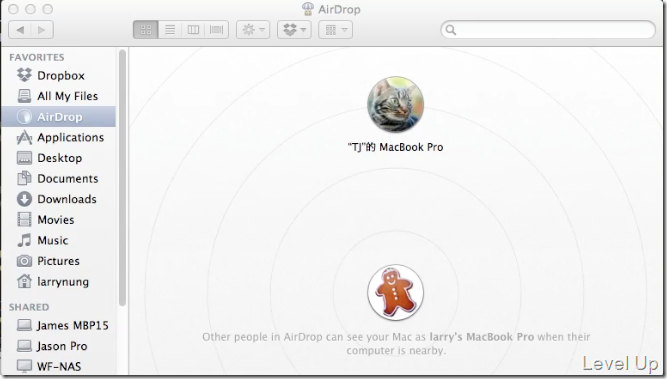Switch to column view mode
The width and height of the screenshot is (667, 379).
coord(193,30)
